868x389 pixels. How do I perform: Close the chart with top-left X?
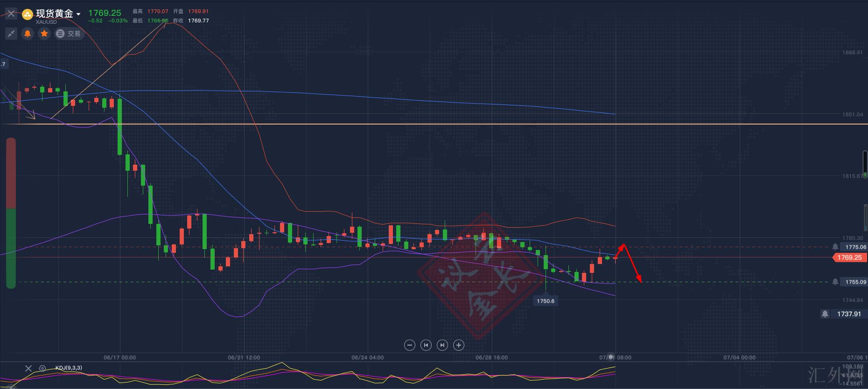point(11,14)
